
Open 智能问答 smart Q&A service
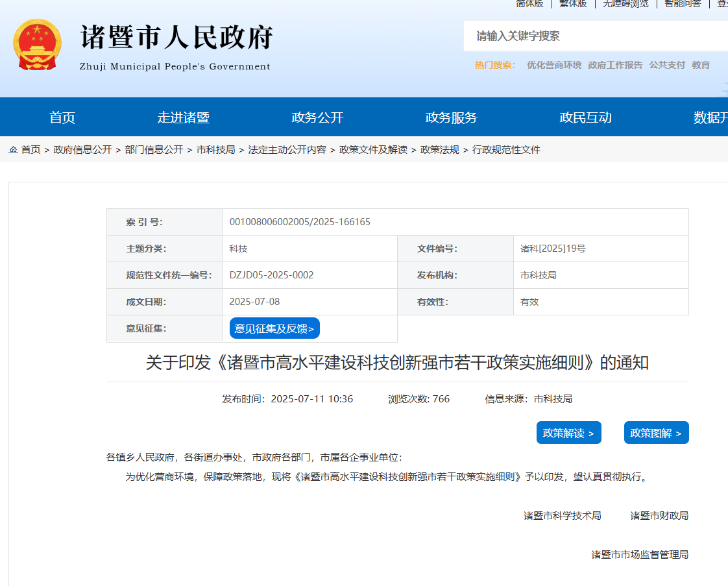coord(682,4)
